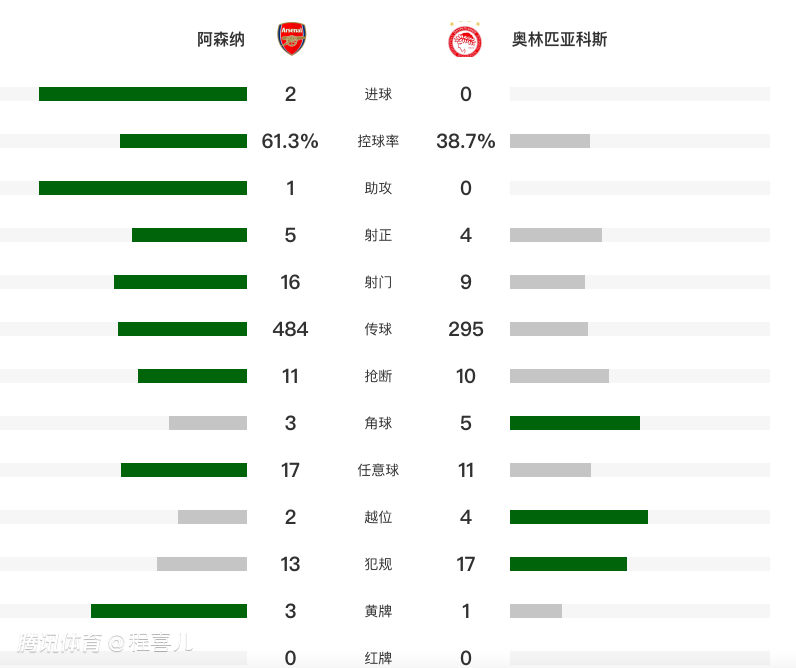
Task: Click the 犯规 stat label
Action: (x=378, y=564)
